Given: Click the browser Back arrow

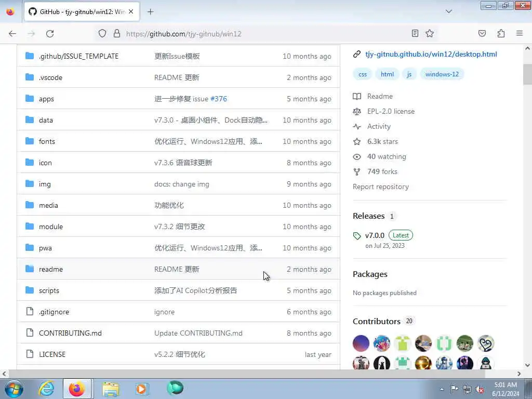Looking at the screenshot, I should coord(12,34).
